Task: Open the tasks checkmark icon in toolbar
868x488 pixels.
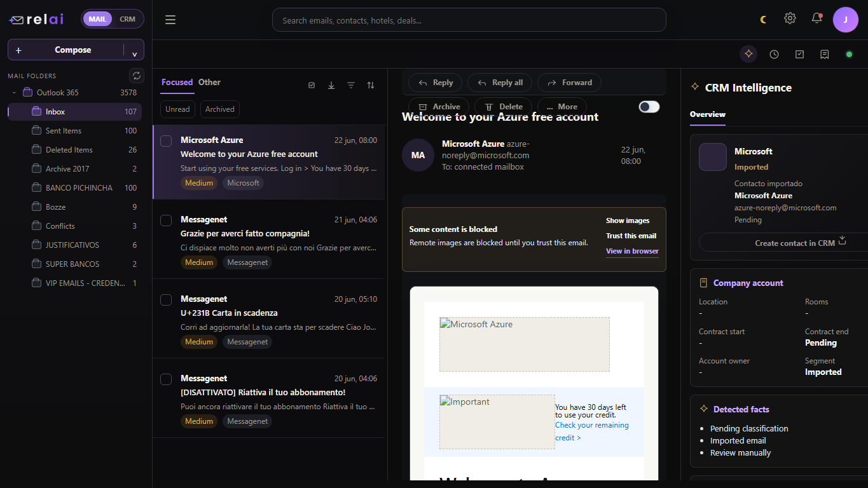Action: click(799, 54)
